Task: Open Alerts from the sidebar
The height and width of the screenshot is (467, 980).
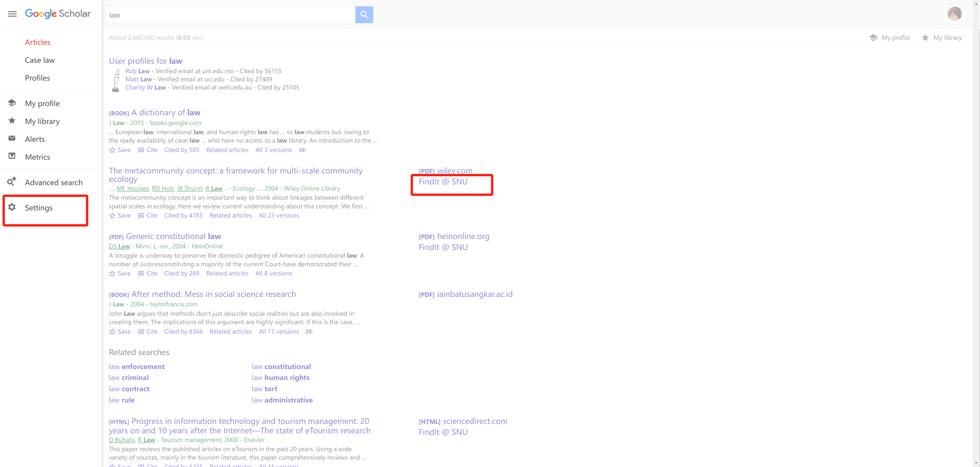Action: coord(35,139)
